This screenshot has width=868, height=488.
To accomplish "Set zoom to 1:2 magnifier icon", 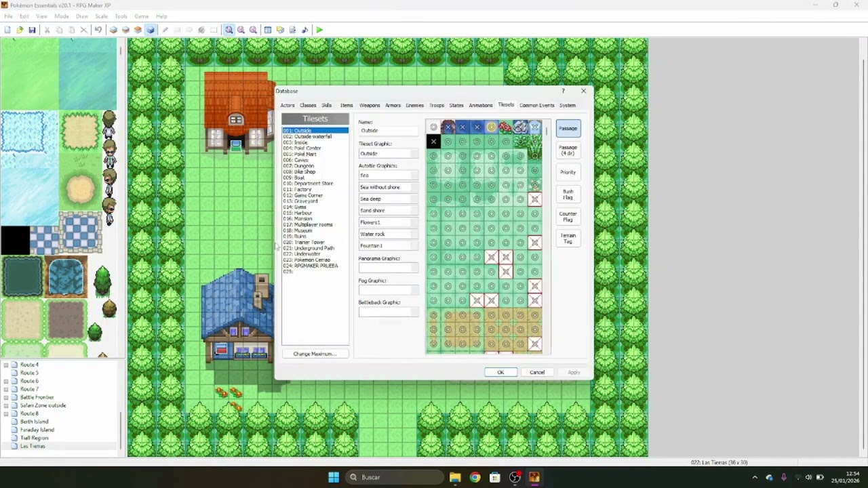I will (x=241, y=30).
